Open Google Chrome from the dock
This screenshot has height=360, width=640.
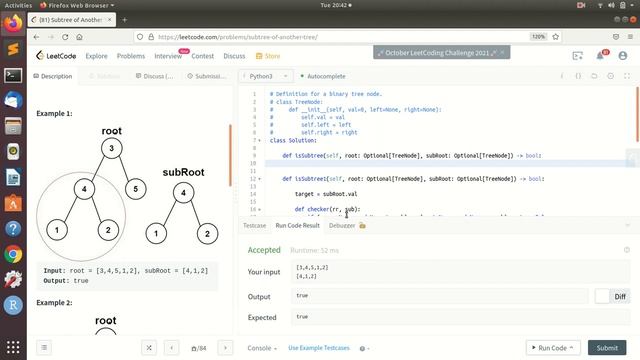(x=13, y=254)
